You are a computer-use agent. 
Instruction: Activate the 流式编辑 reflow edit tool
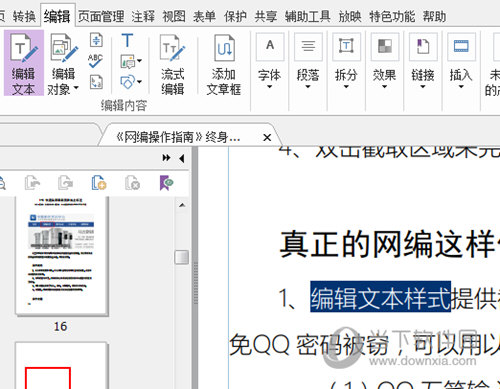click(173, 64)
